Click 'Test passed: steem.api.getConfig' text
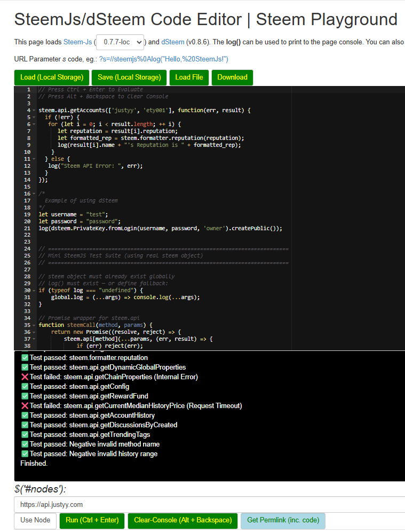Viewport: 405px width, 532px height. [80, 386]
